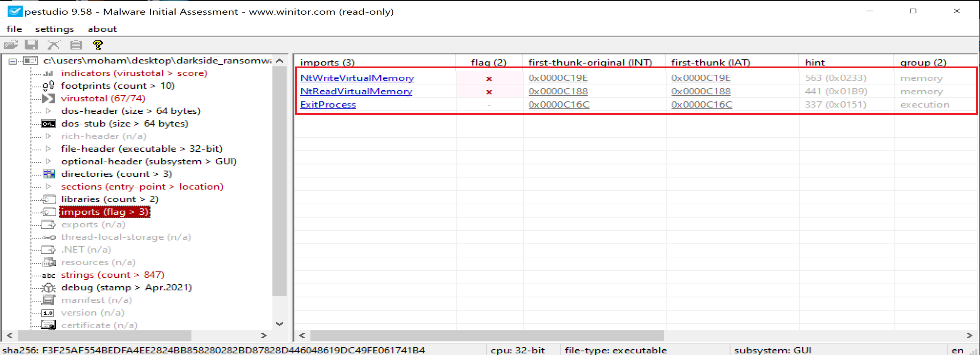Click the save toolbar icon
980x355 pixels.
[x=31, y=45]
